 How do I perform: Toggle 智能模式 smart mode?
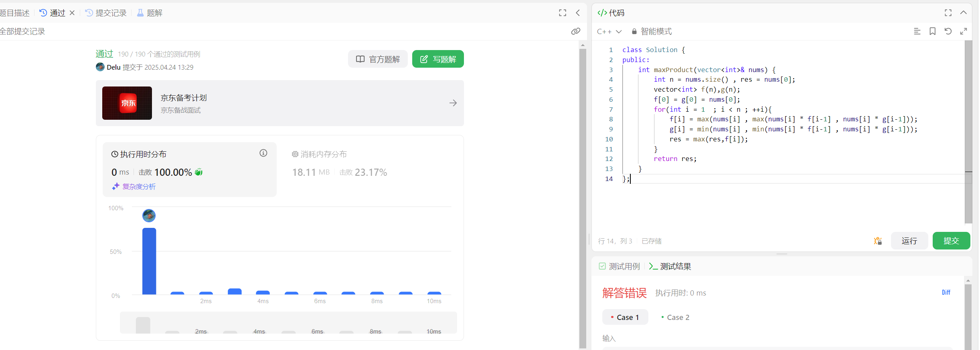tap(652, 31)
